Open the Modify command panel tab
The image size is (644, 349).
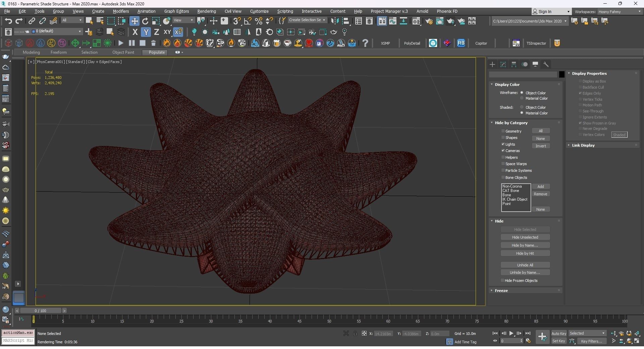pos(503,64)
